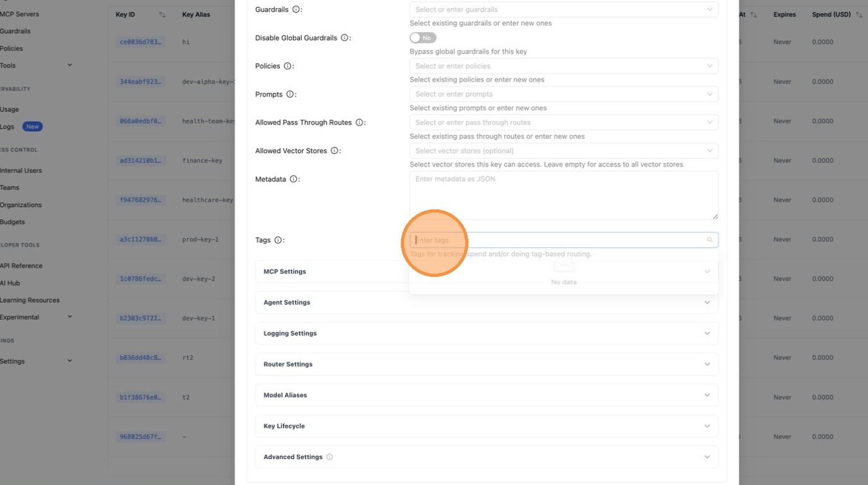
Task: Open key ID 968025d67f link
Action: click(x=141, y=436)
